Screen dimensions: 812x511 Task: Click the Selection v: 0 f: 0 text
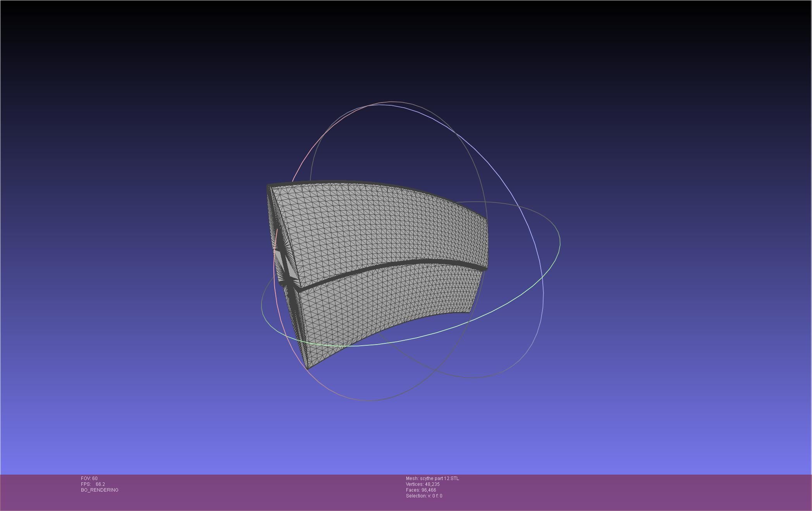pos(424,496)
